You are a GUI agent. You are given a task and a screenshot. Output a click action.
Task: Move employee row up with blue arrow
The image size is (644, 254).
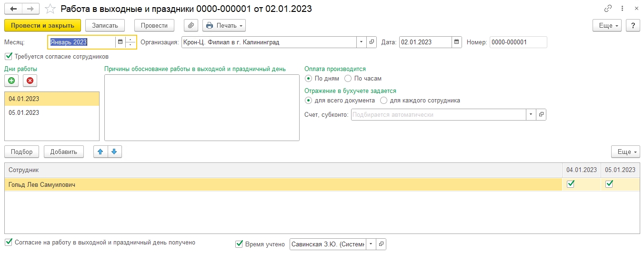pyautogui.click(x=100, y=152)
